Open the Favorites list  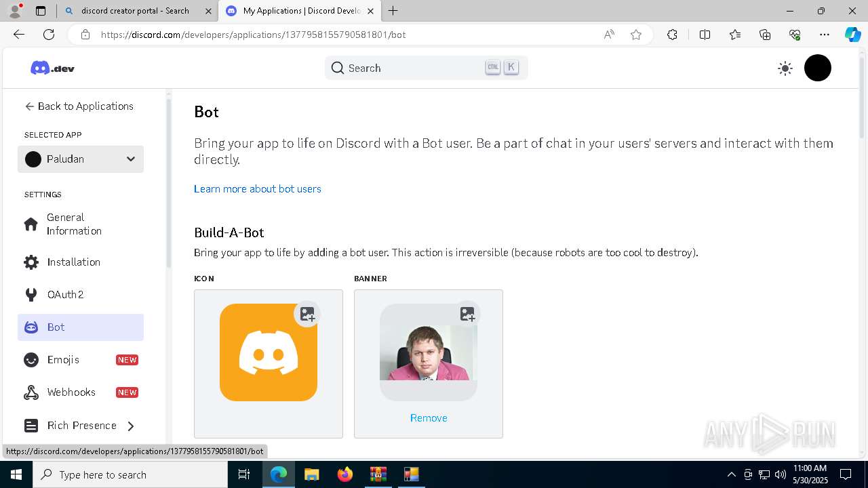point(735,35)
